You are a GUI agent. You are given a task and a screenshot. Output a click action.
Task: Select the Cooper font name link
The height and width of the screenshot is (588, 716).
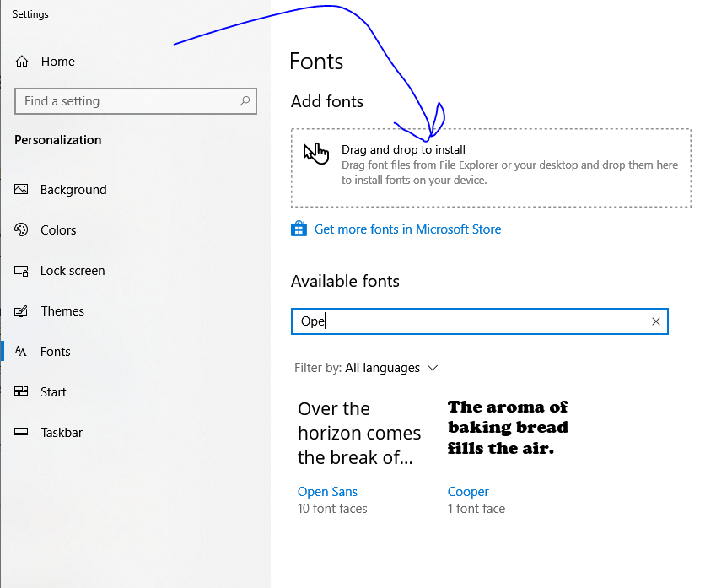(468, 492)
